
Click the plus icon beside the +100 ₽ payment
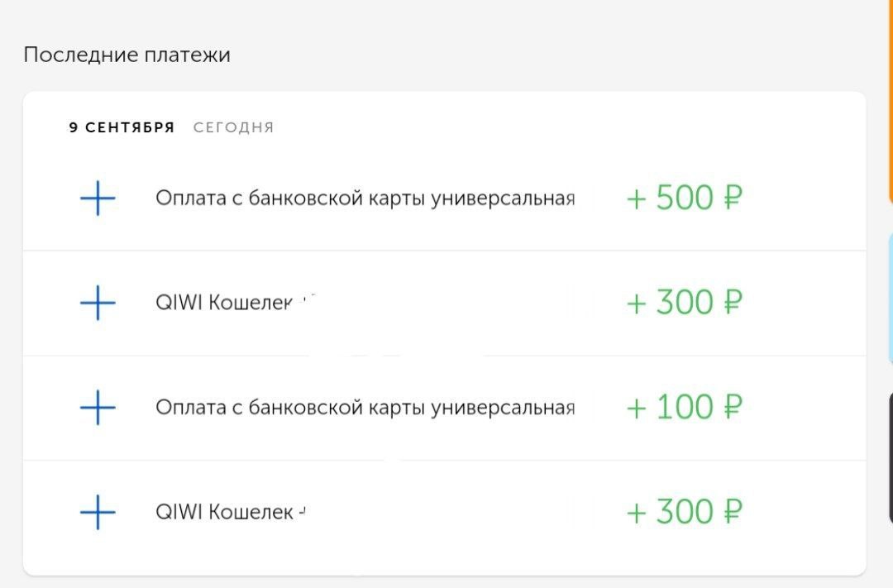click(x=98, y=407)
